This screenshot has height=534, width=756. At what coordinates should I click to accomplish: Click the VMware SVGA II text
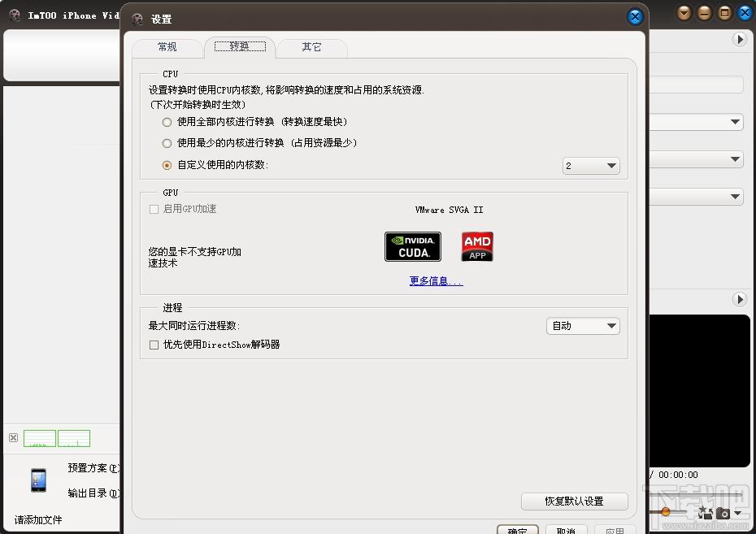449,210
